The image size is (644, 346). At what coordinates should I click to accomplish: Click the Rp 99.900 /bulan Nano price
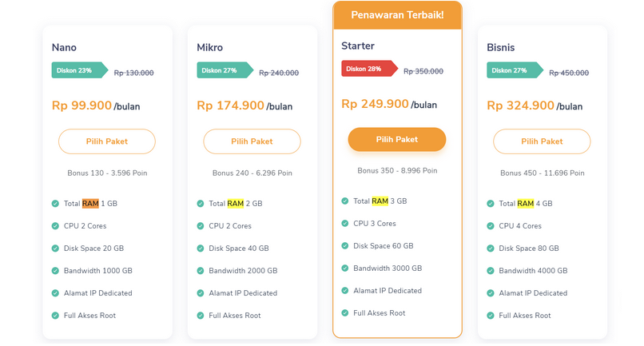coord(92,105)
